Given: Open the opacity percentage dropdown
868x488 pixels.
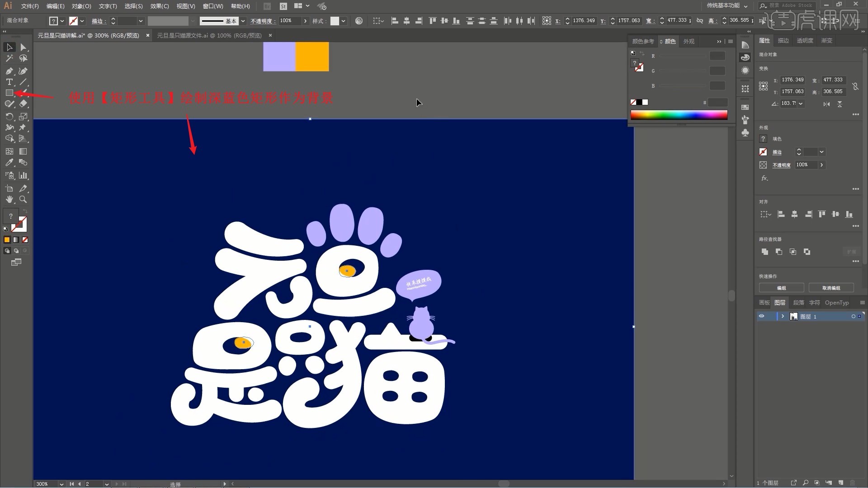Looking at the screenshot, I should tap(305, 21).
